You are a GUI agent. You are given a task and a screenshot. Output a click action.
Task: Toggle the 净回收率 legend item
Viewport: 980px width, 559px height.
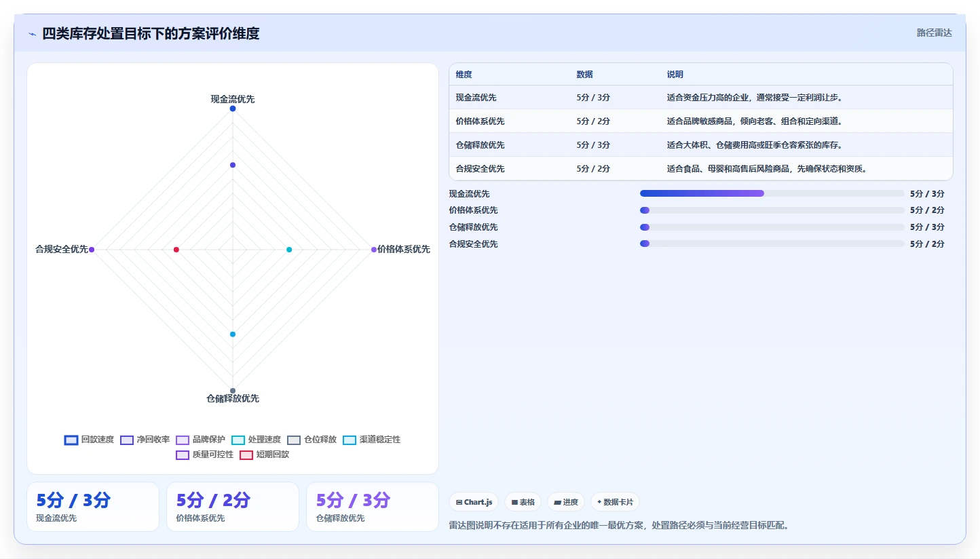145,440
